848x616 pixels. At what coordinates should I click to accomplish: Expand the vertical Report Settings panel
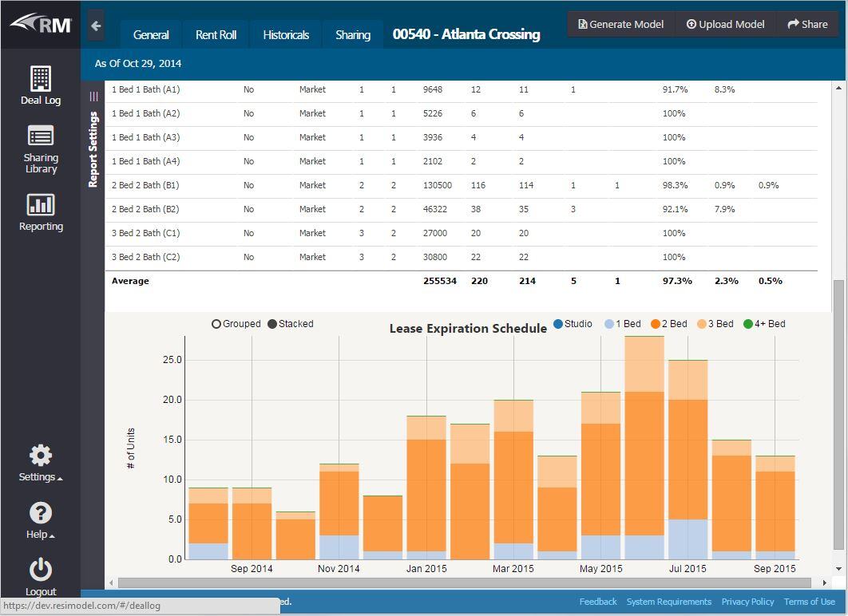pos(93,150)
